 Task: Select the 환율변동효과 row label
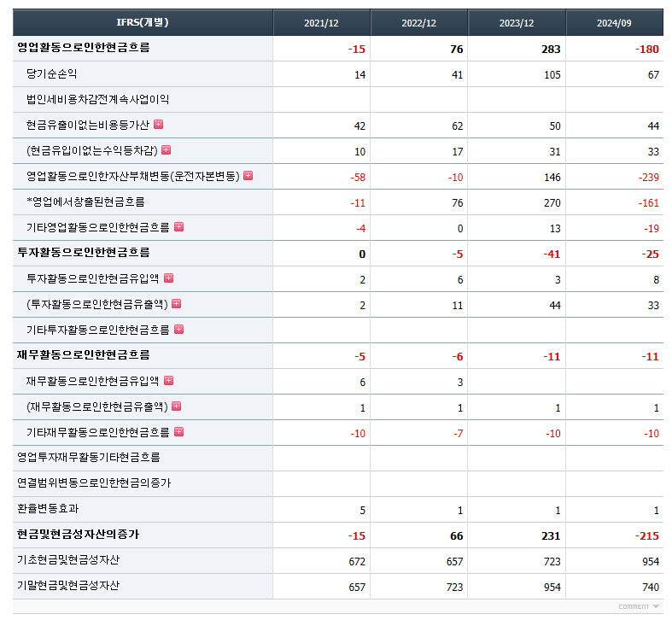point(48,508)
